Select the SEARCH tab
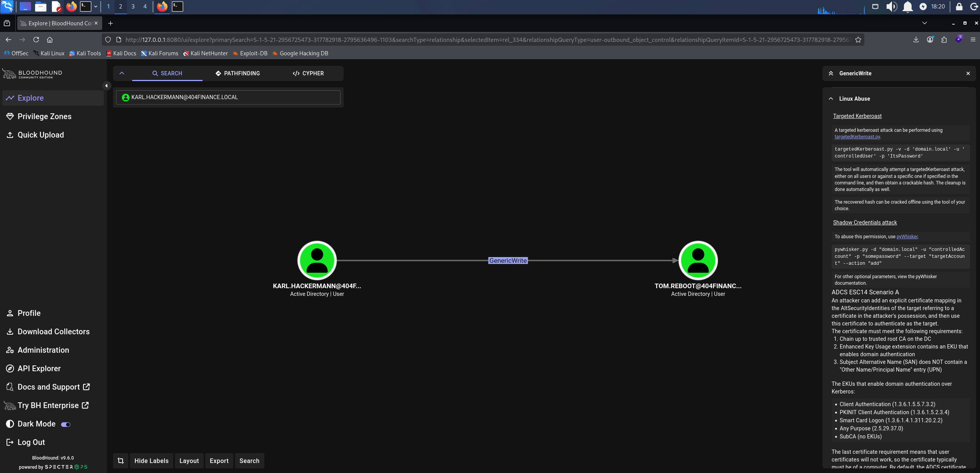Viewport: 980px width, 473px height. [x=167, y=73]
